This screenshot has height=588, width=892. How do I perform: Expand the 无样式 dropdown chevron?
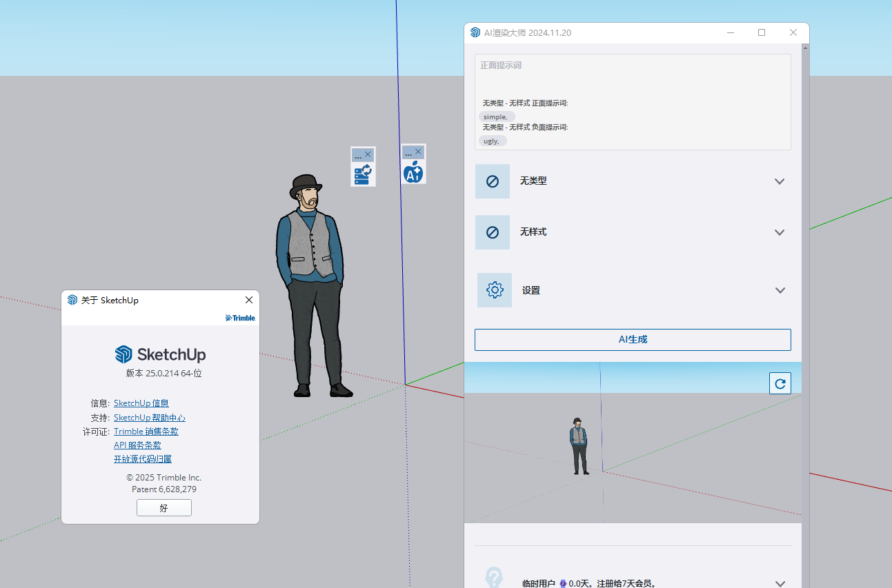(780, 232)
